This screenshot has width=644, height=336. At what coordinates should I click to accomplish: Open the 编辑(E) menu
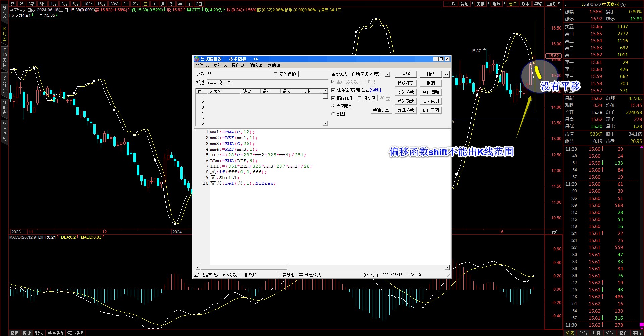[256, 65]
